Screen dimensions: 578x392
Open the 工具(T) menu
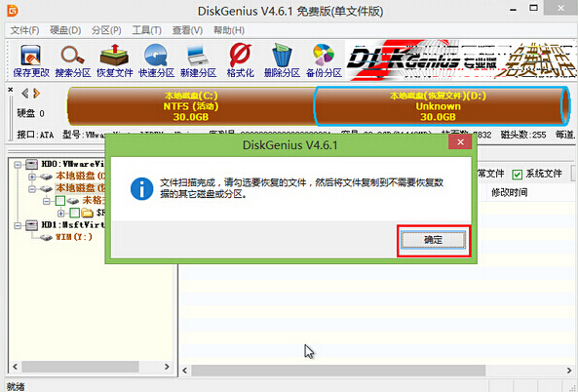point(147,30)
